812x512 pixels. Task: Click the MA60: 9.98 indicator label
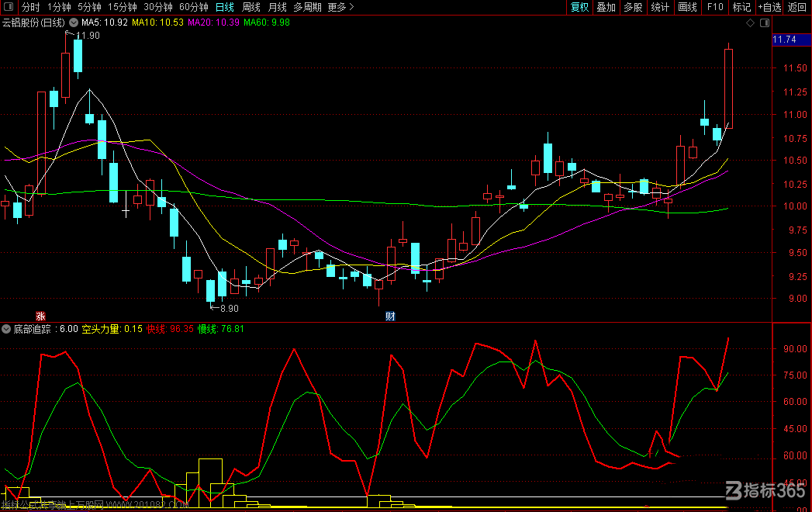tap(267, 22)
